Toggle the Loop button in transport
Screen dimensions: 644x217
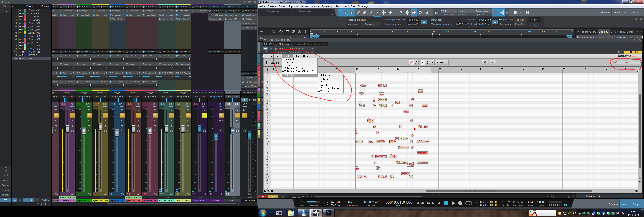[x=469, y=203]
